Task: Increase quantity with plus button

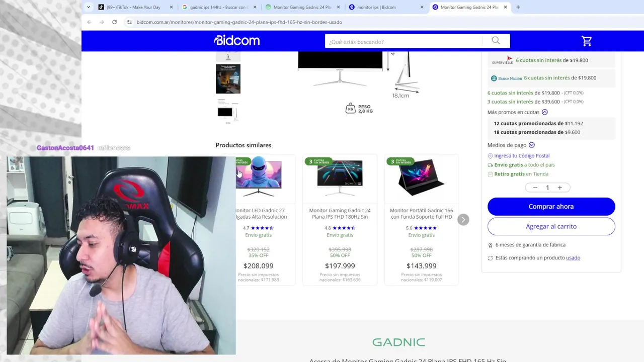Action: coord(559,188)
